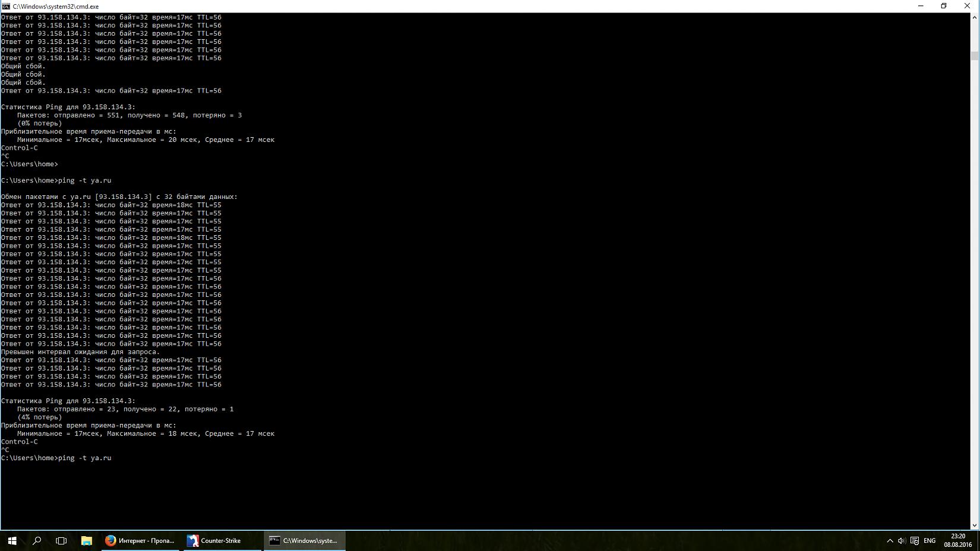Click the Windows Start button
The width and height of the screenshot is (980, 551).
tap(12, 540)
